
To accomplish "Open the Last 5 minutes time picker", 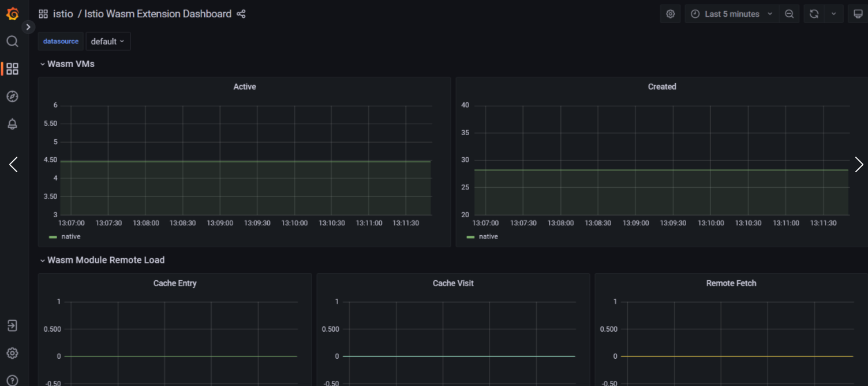I will 732,14.
